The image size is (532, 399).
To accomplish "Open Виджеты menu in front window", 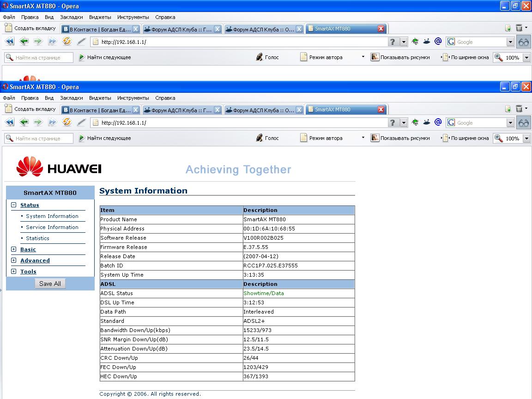I will (100, 98).
